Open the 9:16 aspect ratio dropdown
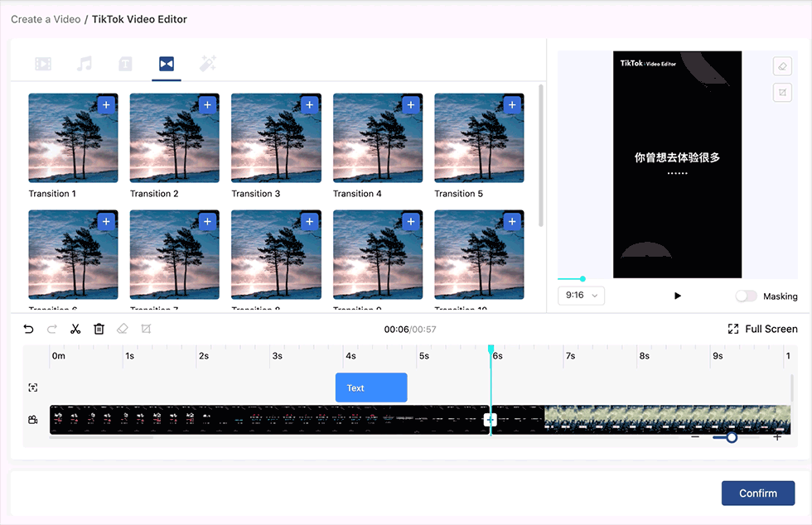The height and width of the screenshot is (525, 812). [581, 295]
